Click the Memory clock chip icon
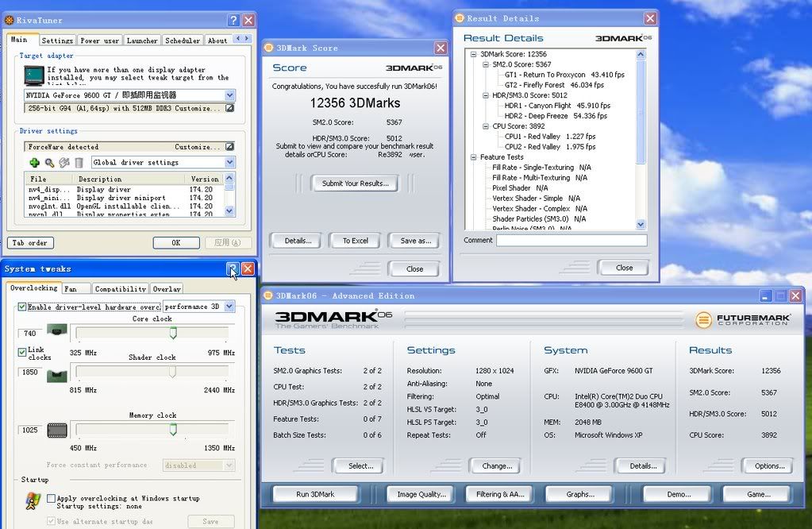 coord(56,430)
